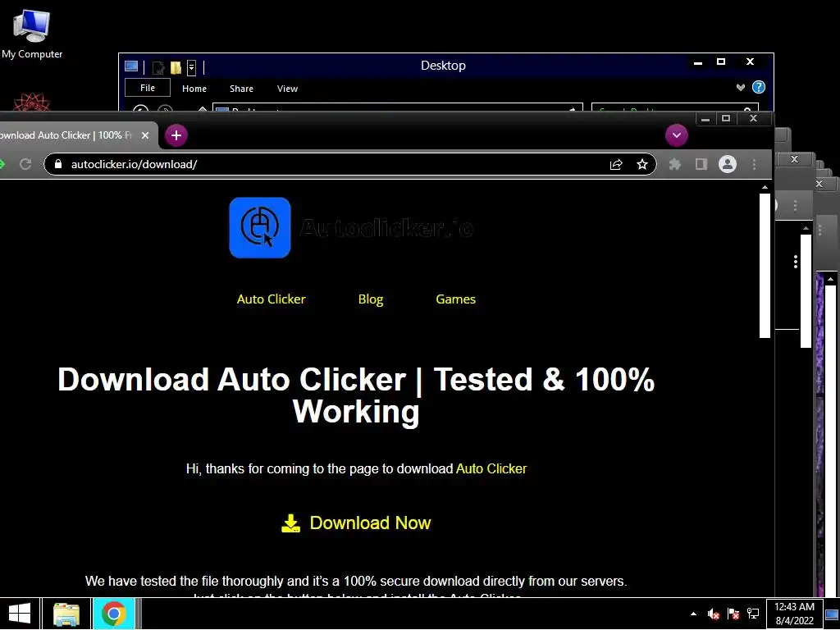Screen dimensions: 840x630
Task: Open Explorer Help with the blue question mark
Action: coord(759,87)
